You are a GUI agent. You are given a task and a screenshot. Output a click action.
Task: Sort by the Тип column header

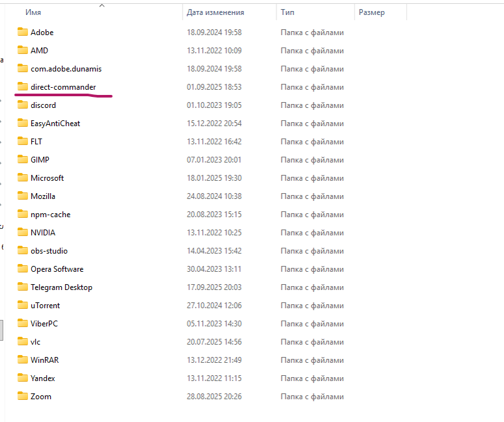coord(287,12)
